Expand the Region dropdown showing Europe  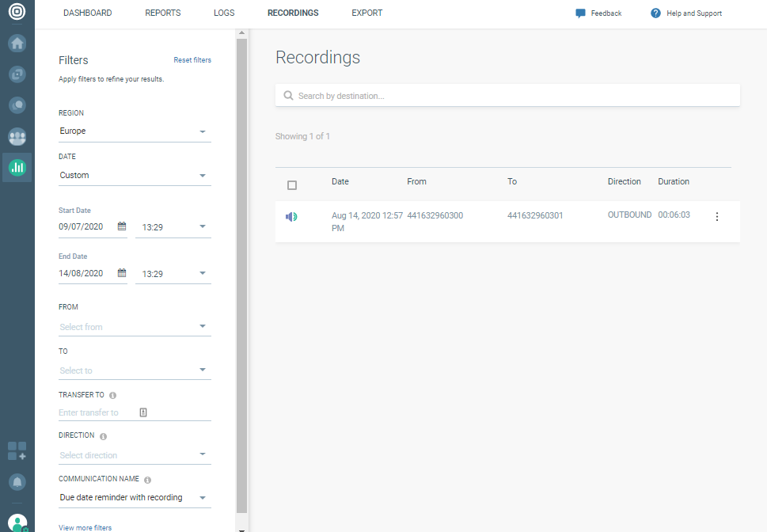pyautogui.click(x=135, y=131)
